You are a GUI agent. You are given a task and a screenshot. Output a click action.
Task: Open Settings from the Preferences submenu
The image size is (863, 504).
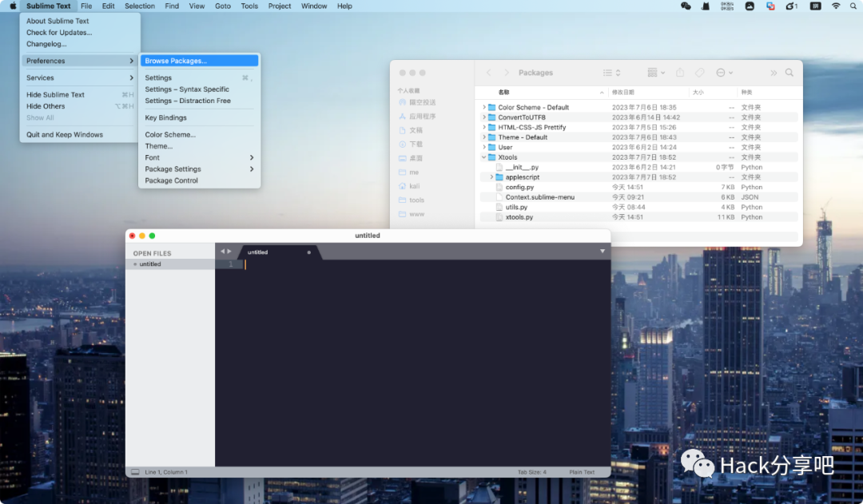(199, 77)
